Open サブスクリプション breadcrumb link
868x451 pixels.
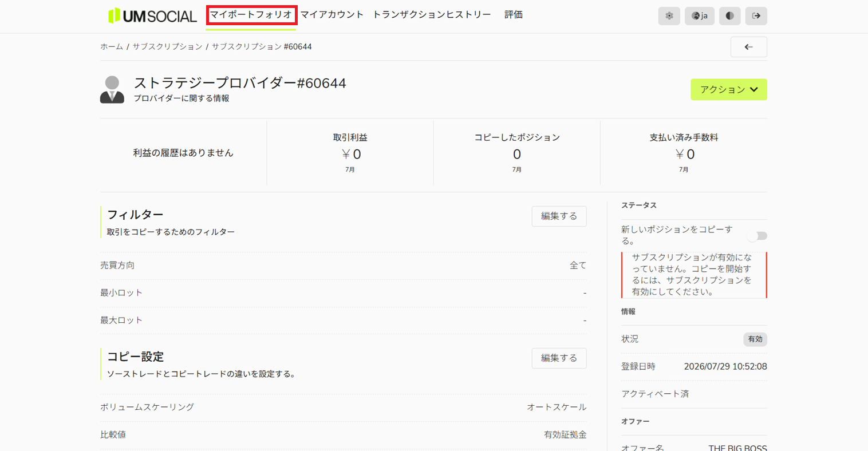click(168, 46)
